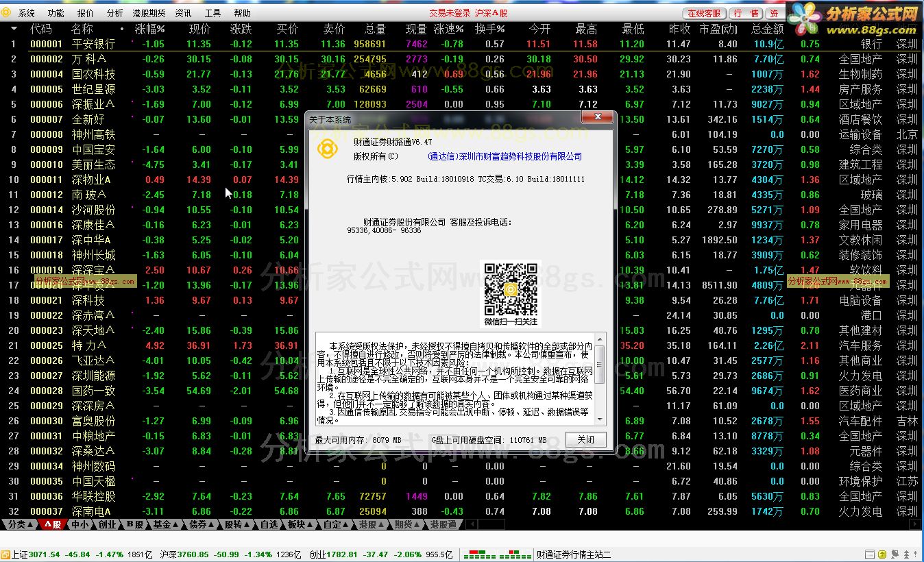
Task: Click stock code 000036
Action: [47, 496]
